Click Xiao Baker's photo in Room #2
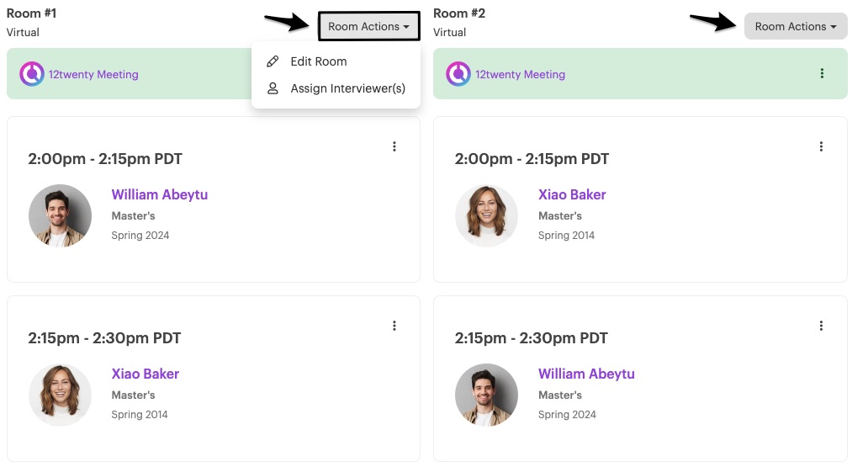The image size is (868, 467). tap(487, 215)
